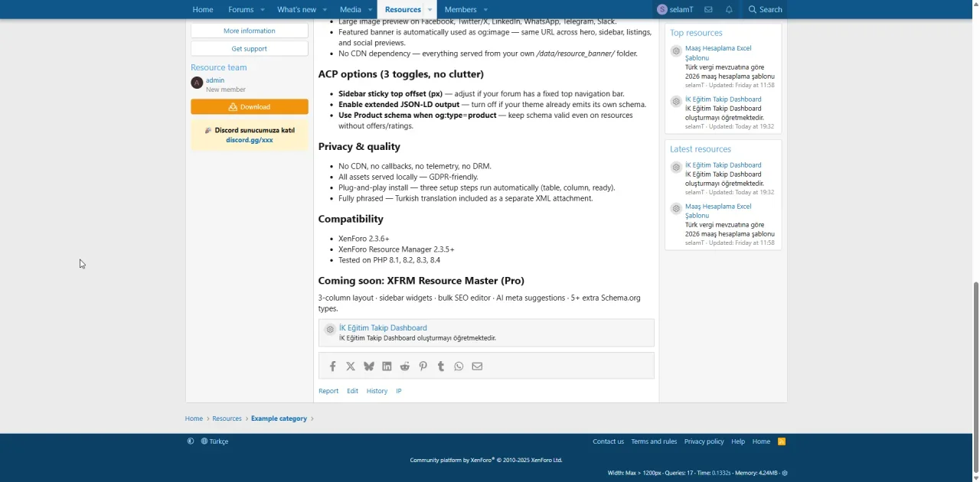Open the What's new tab
Viewport: 980px width, 482px height.
(296, 9)
